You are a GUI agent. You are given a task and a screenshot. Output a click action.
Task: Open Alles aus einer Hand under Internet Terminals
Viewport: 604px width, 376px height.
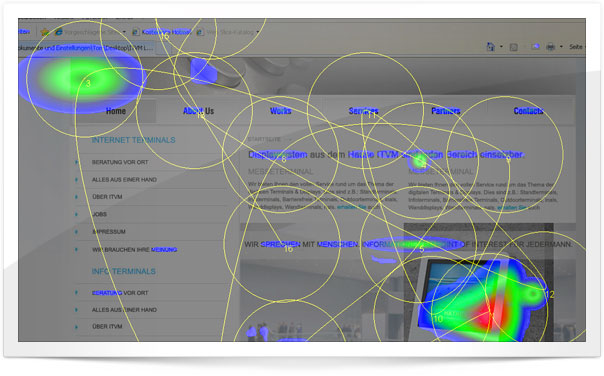coord(124,180)
